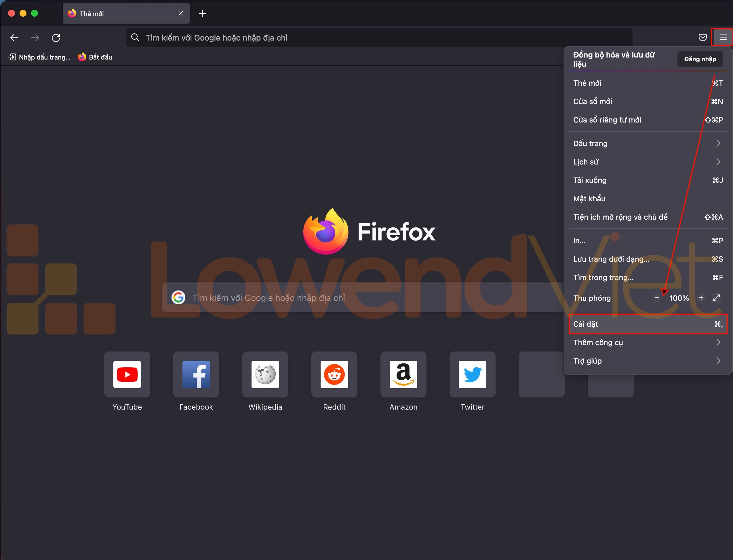The width and height of the screenshot is (733, 560).
Task: Open "Mật khẩu" passwords item
Action: coord(648,198)
